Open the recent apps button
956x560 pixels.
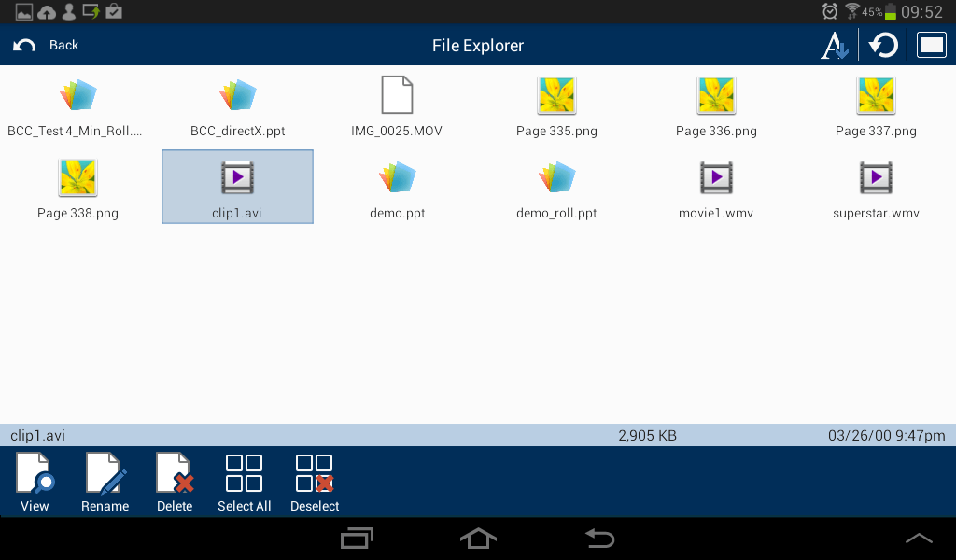357,539
